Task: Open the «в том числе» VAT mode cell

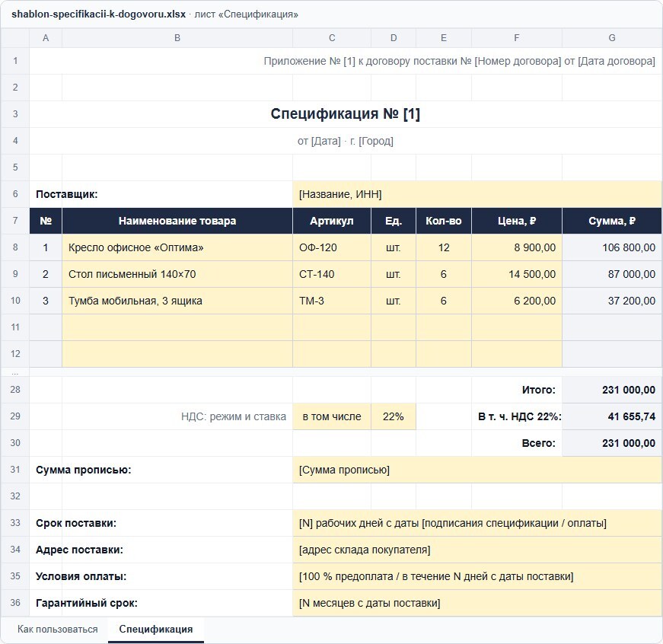Action: coord(332,416)
